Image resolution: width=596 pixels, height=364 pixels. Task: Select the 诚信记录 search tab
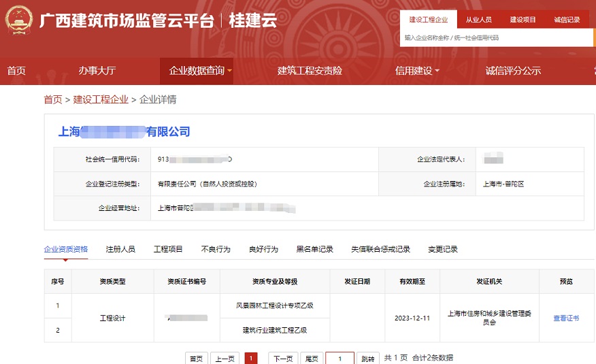(567, 20)
